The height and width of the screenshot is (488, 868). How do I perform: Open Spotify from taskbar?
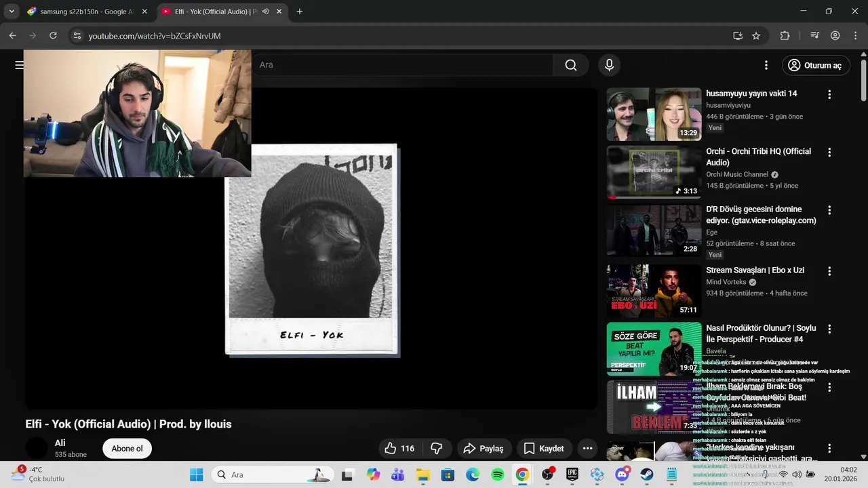tap(497, 474)
